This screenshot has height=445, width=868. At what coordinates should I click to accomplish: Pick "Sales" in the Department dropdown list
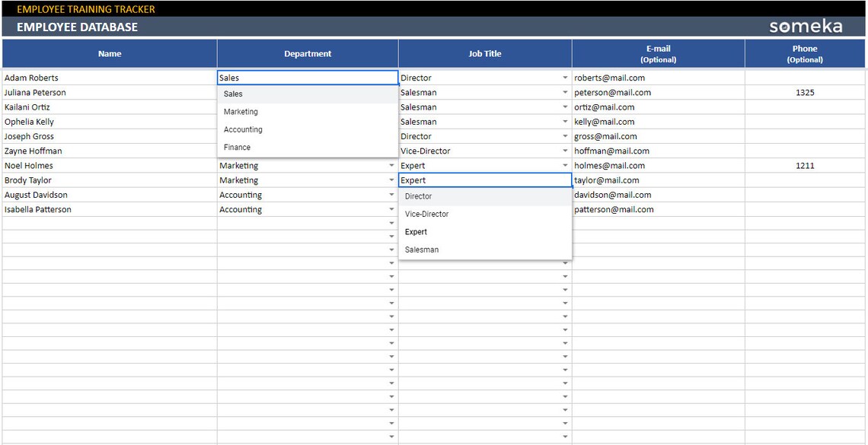[x=231, y=94]
